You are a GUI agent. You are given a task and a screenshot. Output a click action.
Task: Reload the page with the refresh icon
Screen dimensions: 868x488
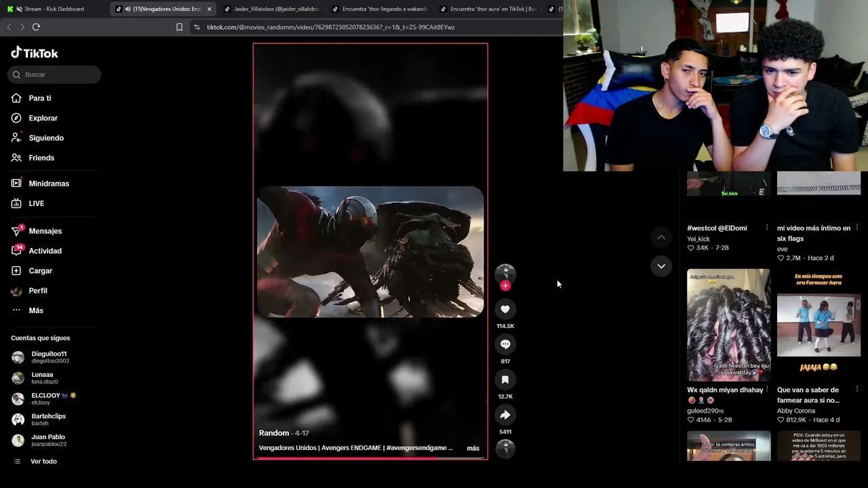[36, 27]
